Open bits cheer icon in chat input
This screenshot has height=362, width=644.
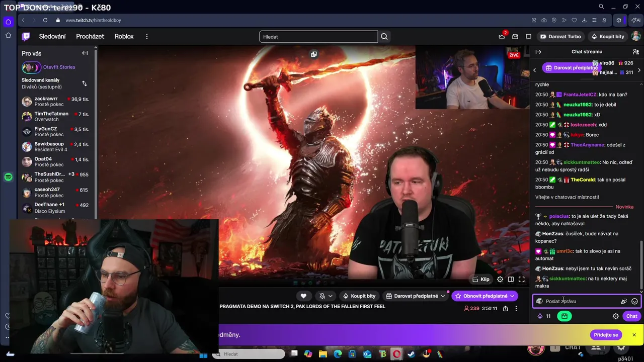tap(624, 301)
